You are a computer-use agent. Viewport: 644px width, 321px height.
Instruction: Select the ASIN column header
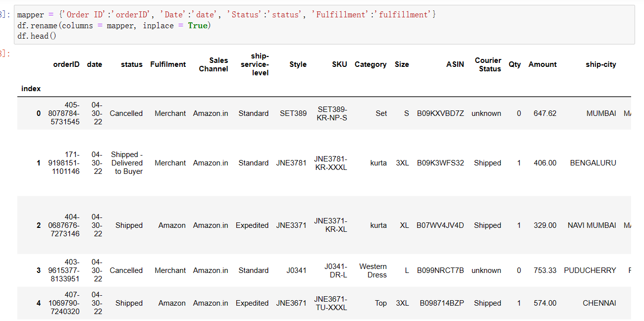tap(455, 64)
